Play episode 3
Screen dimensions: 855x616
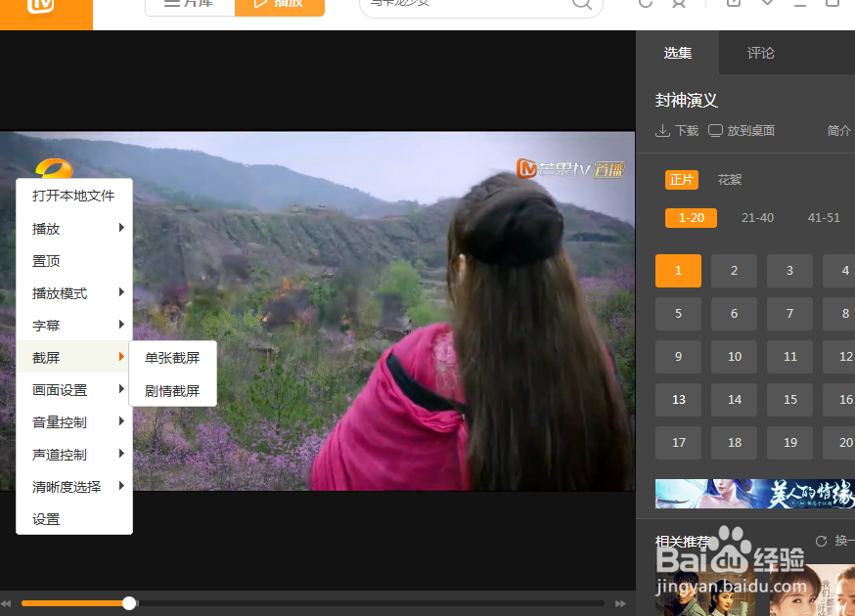789,271
